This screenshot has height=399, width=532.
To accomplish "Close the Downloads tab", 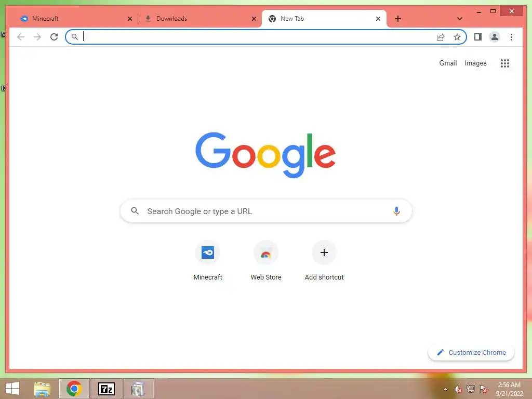I will (x=254, y=19).
